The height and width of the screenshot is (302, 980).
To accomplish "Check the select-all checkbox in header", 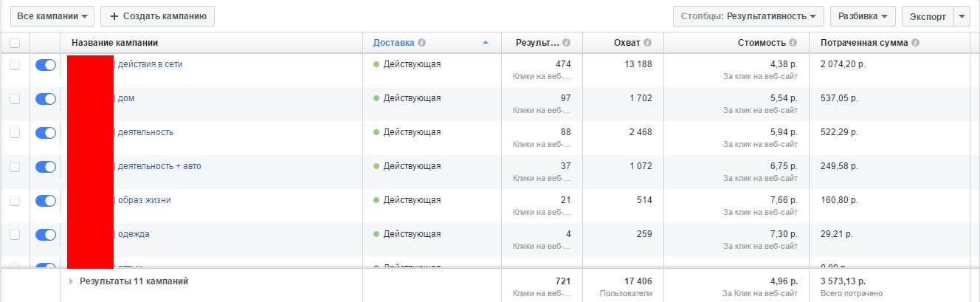I will 15,43.
